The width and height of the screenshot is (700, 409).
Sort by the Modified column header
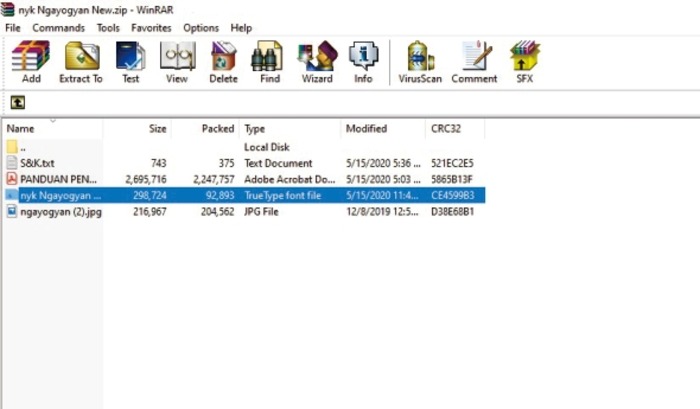pyautogui.click(x=383, y=129)
